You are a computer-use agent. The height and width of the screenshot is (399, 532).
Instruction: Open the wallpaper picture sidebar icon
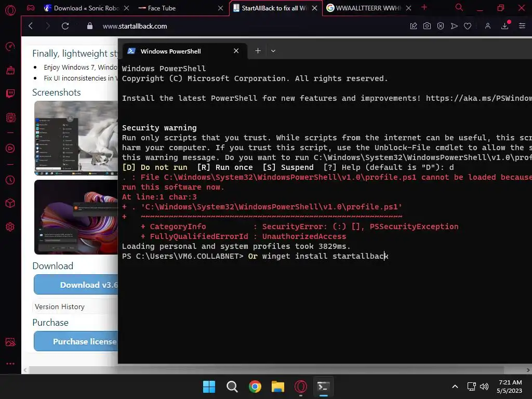(x=10, y=342)
